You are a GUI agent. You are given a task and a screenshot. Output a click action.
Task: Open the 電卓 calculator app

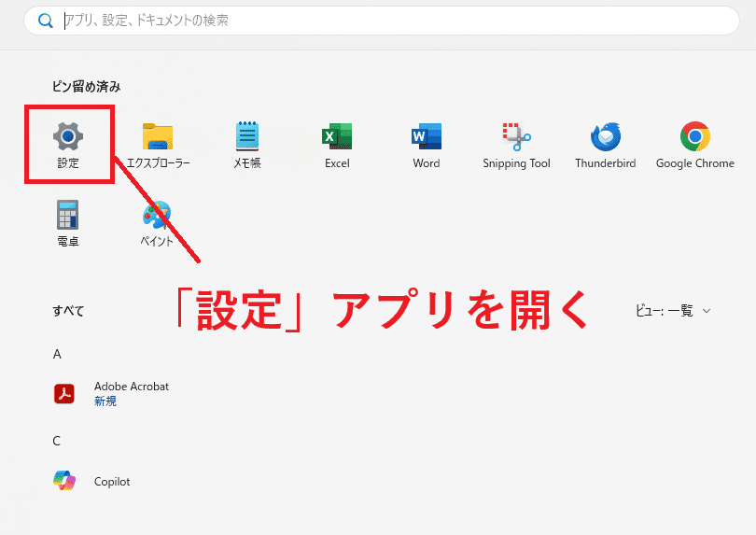point(68,223)
